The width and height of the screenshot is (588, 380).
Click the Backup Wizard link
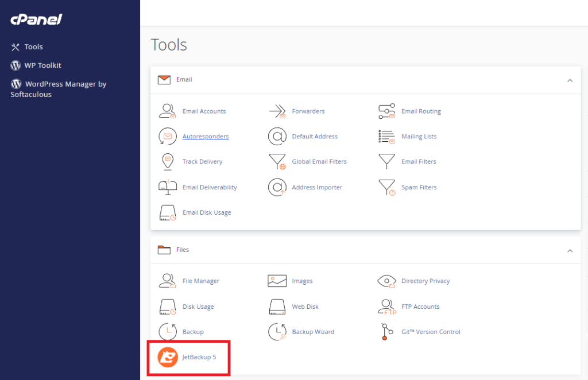(313, 332)
